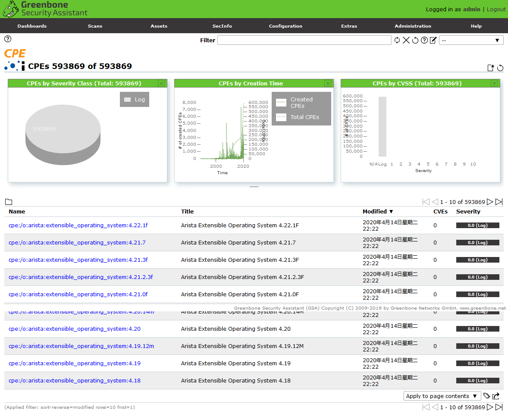Screen dimensions: 508x420
Task: Open CPE extensible_operating_system:4.19.12m link
Action: click(82, 346)
